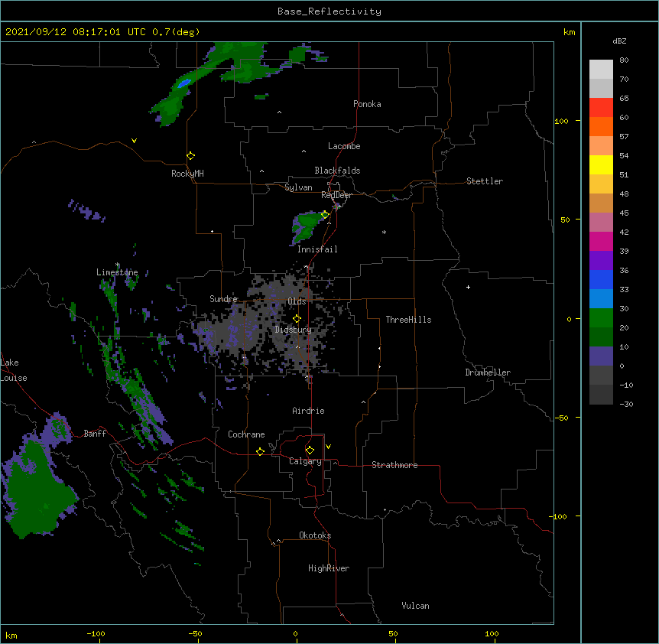
Task: Click the Calgary city label
Action: pyautogui.click(x=305, y=461)
